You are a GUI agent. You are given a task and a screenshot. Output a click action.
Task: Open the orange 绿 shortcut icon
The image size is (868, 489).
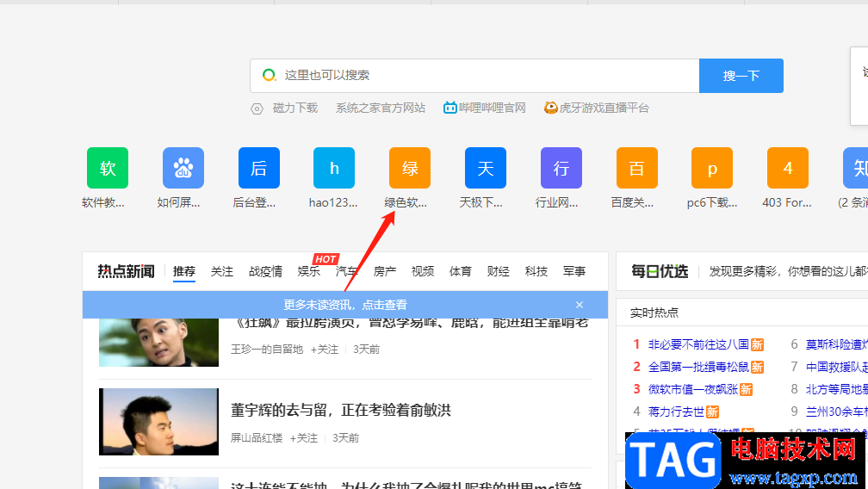click(x=410, y=168)
